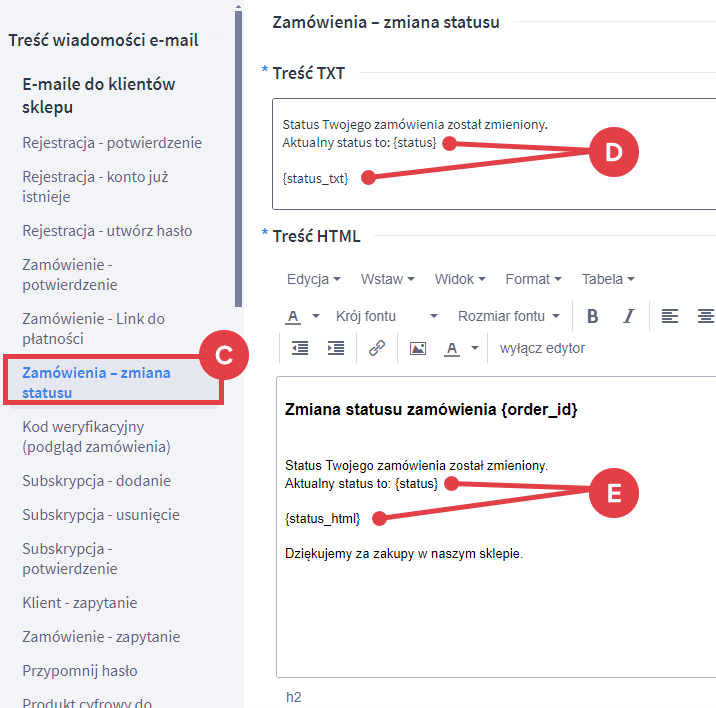Screen dimensions: 716x708
Task: Click the wyłącz edytor button
Action: click(x=542, y=349)
